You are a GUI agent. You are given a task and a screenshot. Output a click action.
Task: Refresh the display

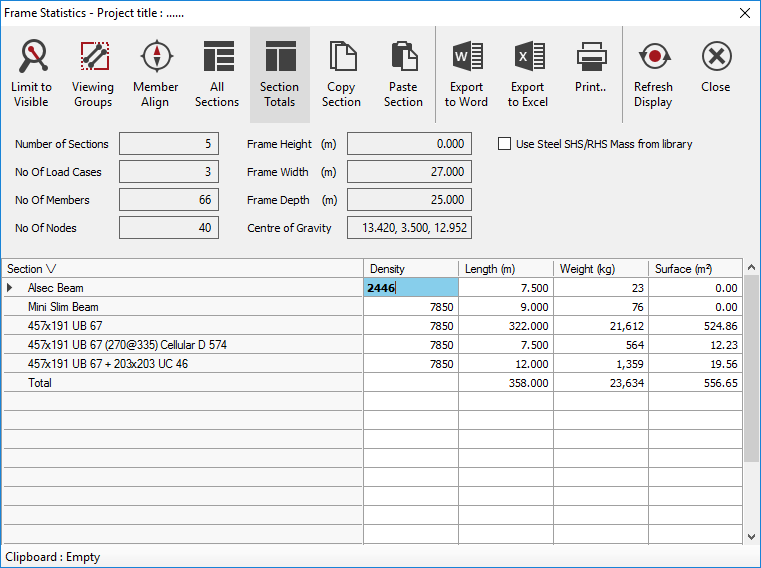[x=653, y=70]
